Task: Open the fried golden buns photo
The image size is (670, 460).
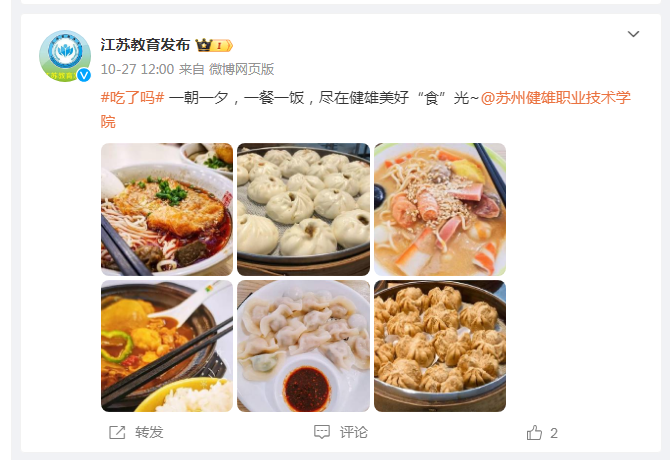Action: pos(440,346)
